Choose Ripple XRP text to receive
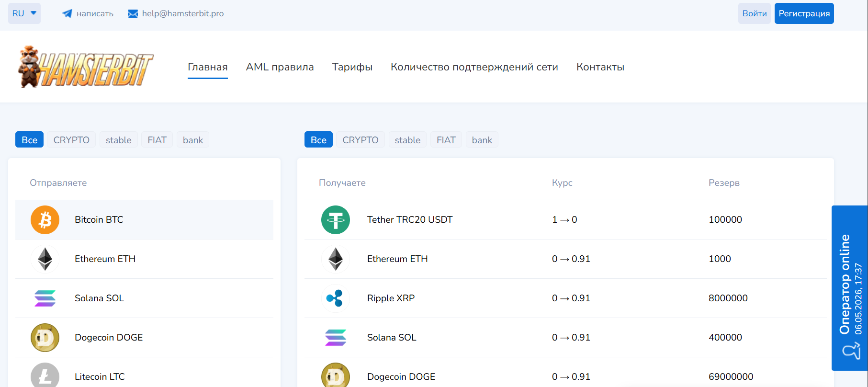868x387 pixels. tap(391, 298)
